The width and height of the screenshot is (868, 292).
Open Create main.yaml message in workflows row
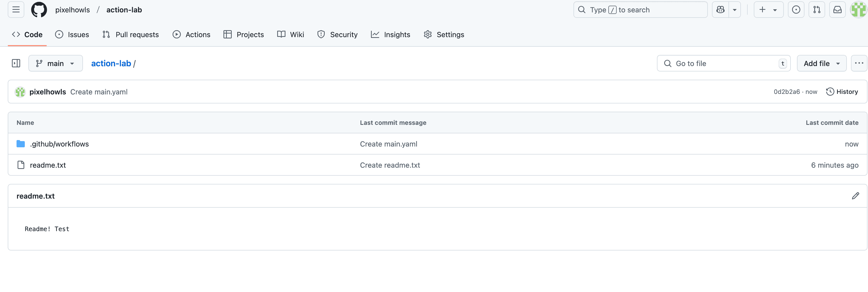point(389,144)
